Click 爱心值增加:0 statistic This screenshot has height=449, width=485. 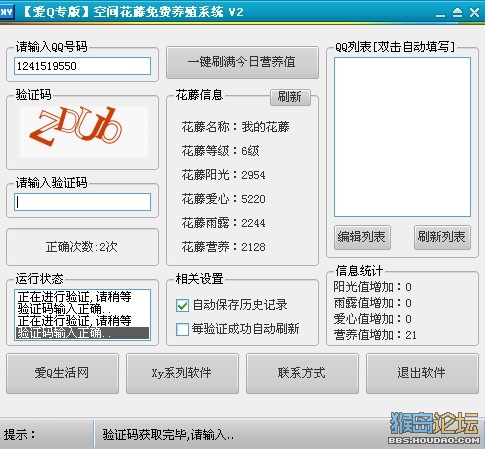click(372, 319)
